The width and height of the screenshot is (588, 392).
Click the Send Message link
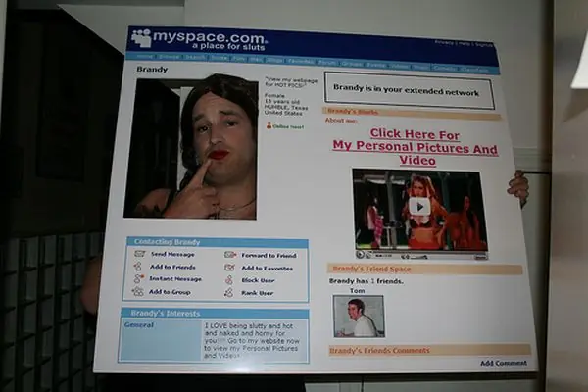coord(172,254)
